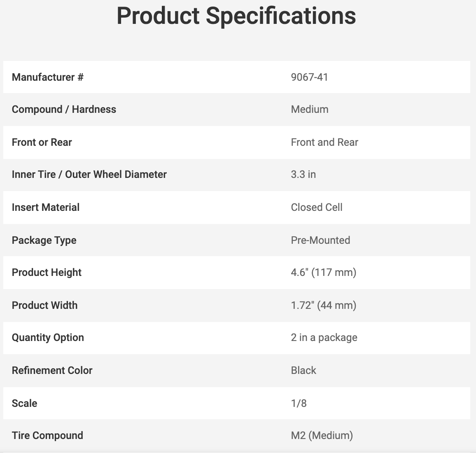476x453 pixels.
Task: Click the Product Specifications heading
Action: click(236, 16)
